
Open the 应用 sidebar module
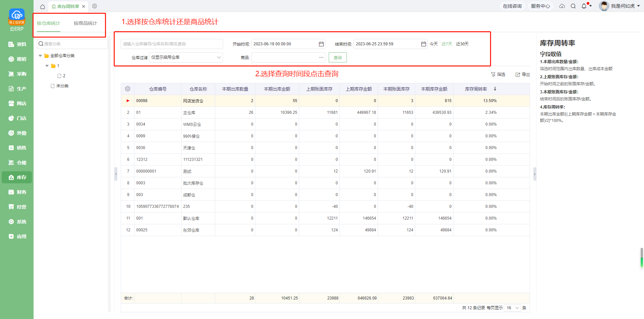pyautogui.click(x=17, y=236)
